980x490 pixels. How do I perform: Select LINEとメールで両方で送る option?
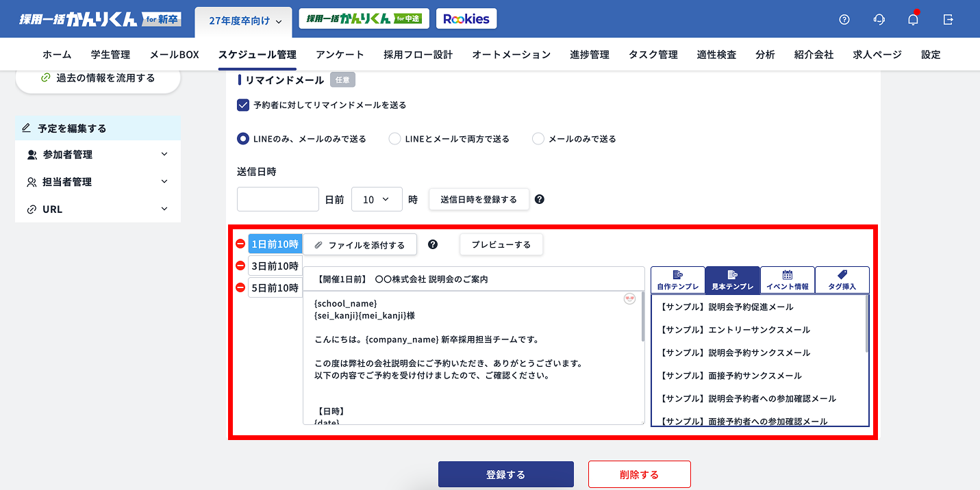tap(394, 138)
